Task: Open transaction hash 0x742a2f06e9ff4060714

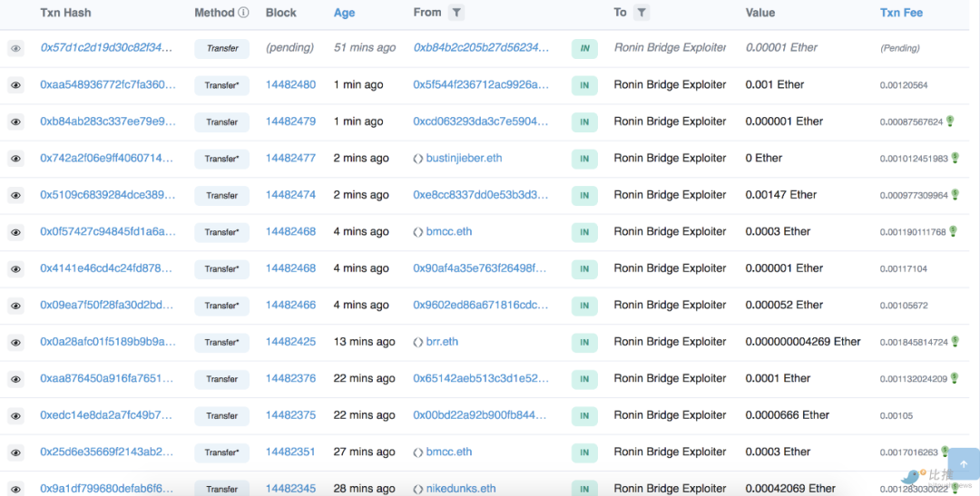Action: pyautogui.click(x=106, y=158)
